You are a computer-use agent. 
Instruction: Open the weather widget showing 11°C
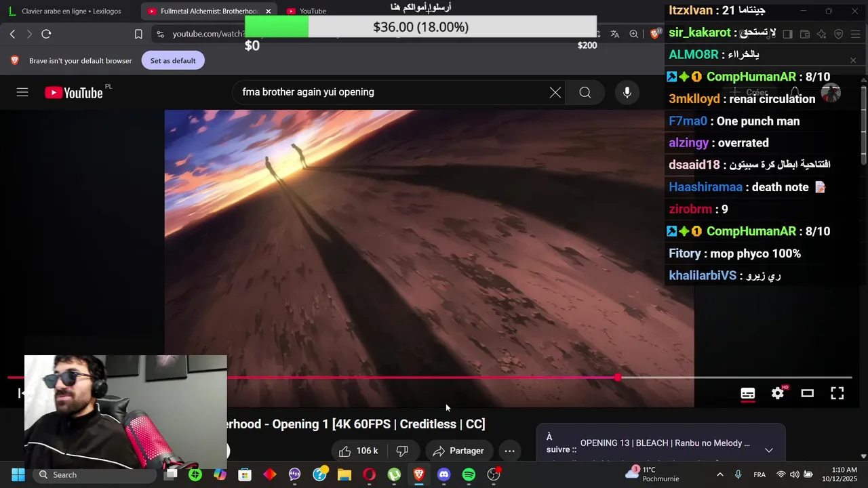(x=652, y=474)
